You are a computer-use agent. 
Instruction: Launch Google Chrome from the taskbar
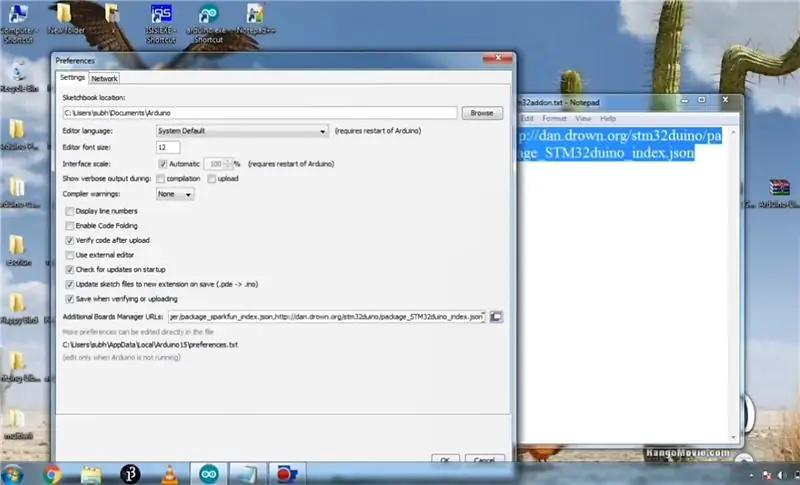[52, 474]
